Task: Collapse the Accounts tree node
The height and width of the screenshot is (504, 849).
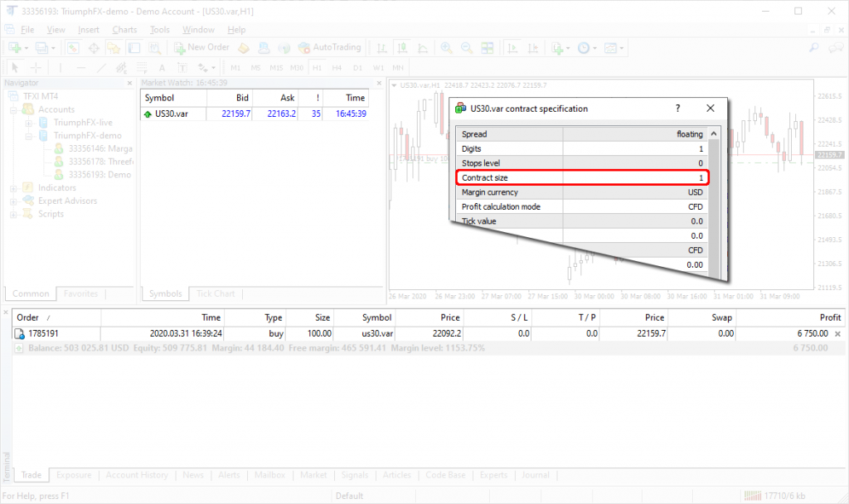Action: 13,110
